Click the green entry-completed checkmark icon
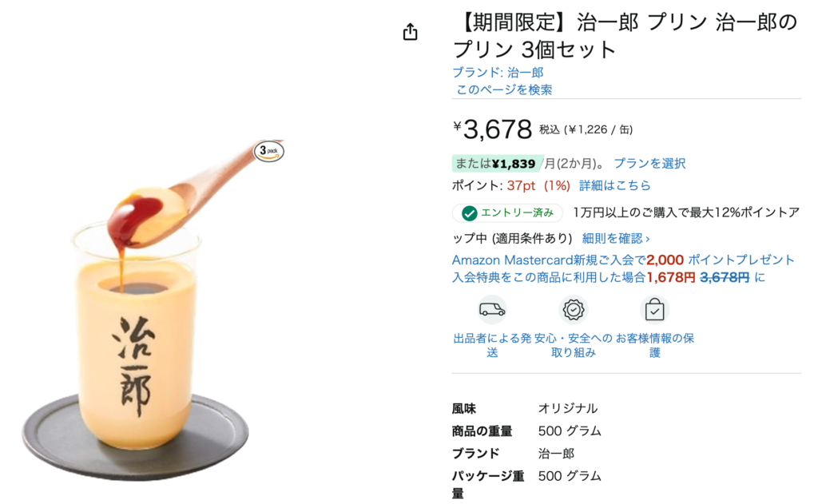Viewport: 818px width, 504px height. (x=469, y=213)
